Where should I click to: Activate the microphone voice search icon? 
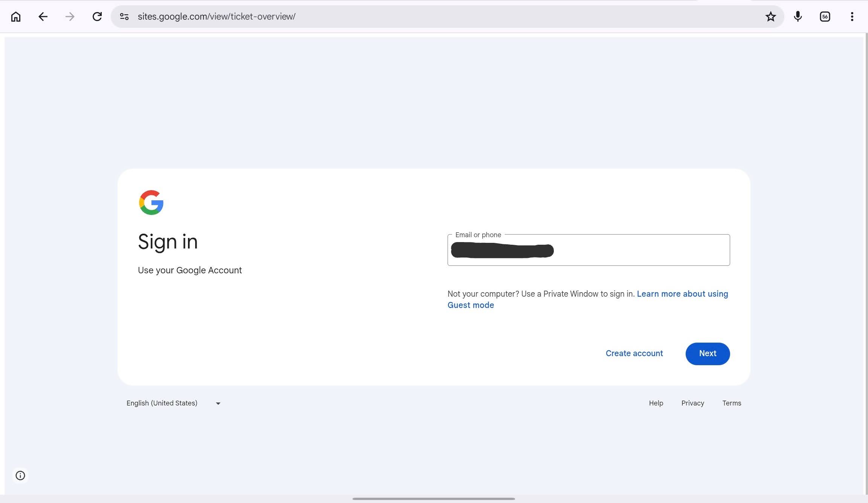(798, 17)
